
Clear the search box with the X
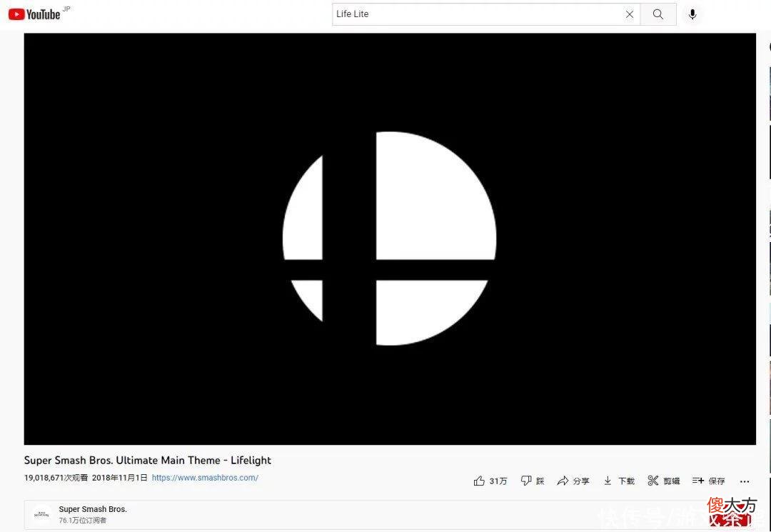pyautogui.click(x=630, y=14)
